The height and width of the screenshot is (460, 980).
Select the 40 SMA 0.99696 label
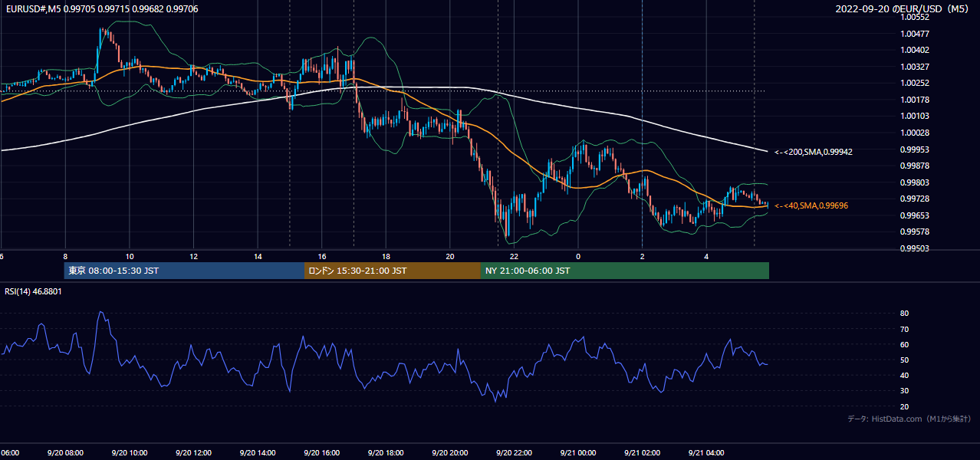(811, 205)
